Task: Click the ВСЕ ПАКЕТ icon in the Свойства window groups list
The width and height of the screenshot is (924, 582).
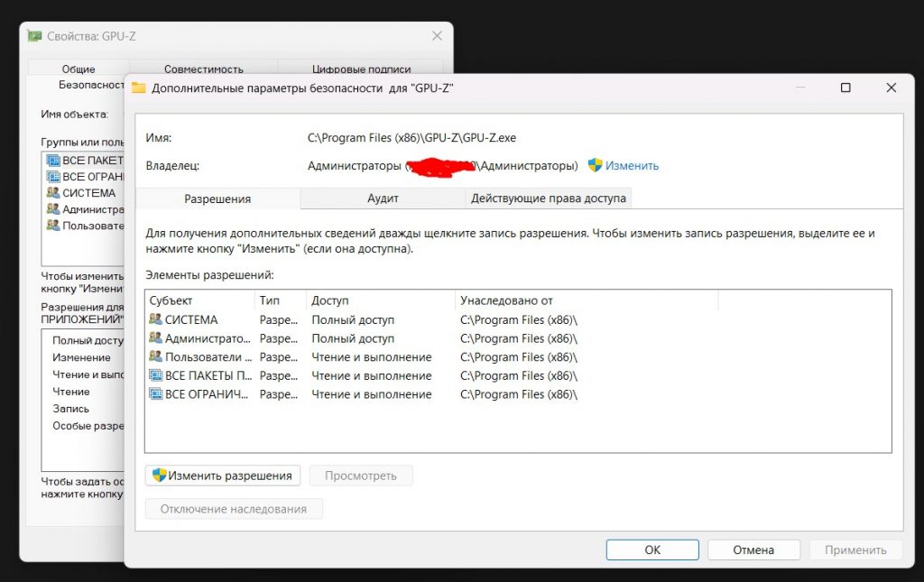Action: pyautogui.click(x=53, y=161)
